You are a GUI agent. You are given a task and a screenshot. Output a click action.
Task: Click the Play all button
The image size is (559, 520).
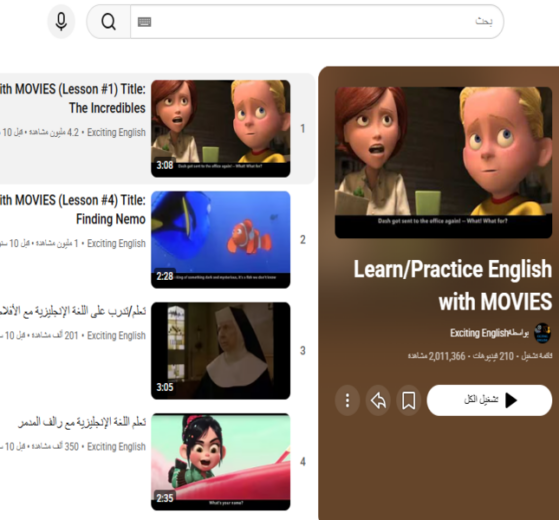[x=489, y=400]
